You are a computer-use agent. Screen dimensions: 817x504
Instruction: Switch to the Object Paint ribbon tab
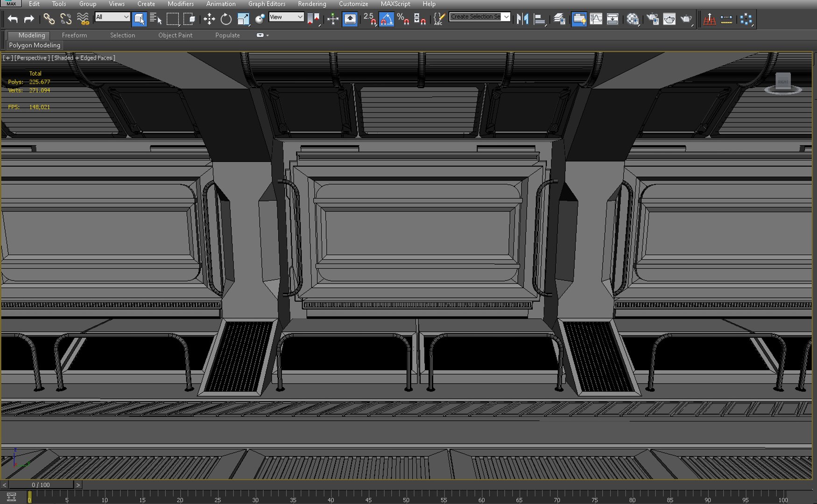point(175,35)
